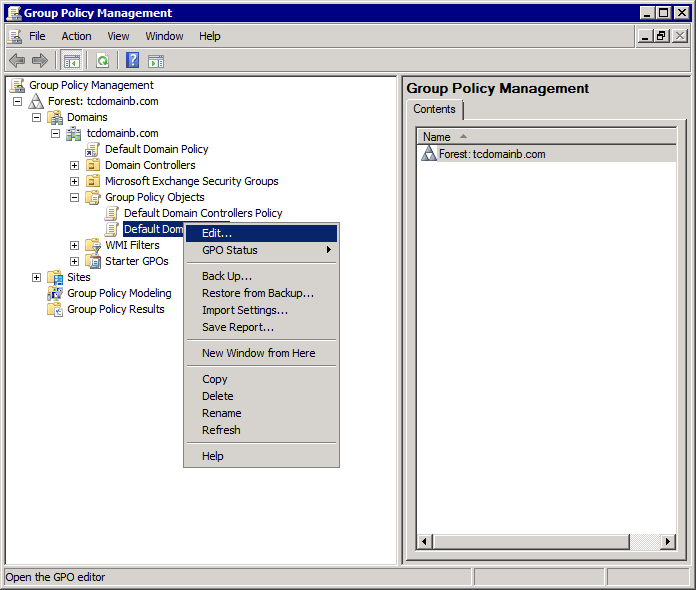Collapse the Forest: tcdomainb.com tree node
Image resolution: width=696 pixels, height=590 pixels.
[17, 101]
